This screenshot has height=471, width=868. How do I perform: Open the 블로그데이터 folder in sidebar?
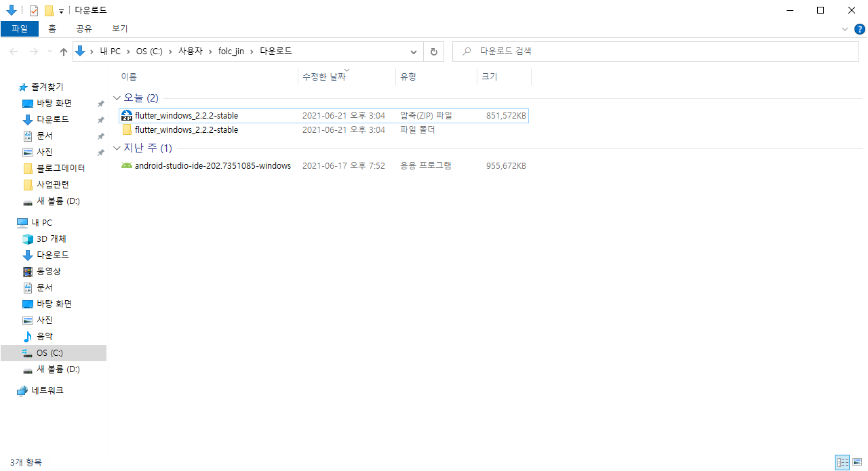click(60, 169)
